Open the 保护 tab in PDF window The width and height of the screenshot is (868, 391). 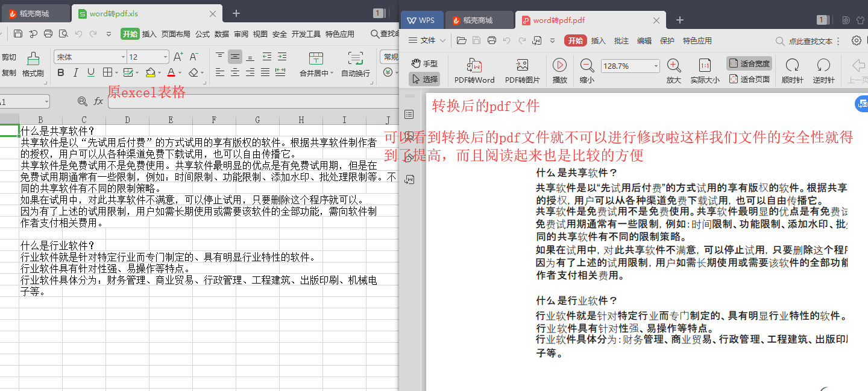(667, 40)
